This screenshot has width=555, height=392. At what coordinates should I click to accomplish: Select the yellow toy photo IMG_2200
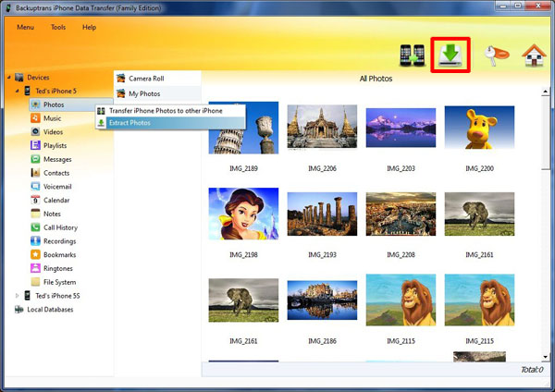[479, 128]
